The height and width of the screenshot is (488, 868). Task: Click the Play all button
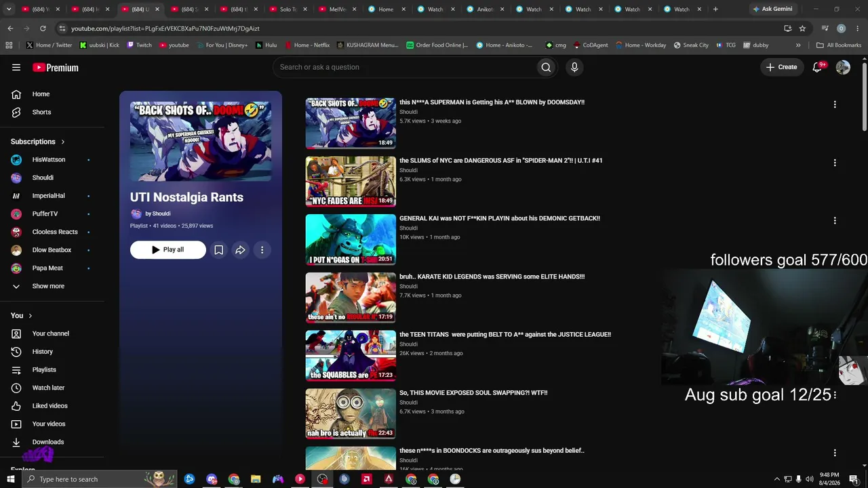point(168,250)
